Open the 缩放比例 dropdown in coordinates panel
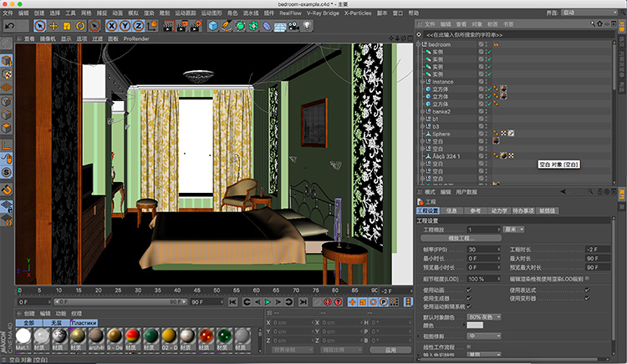Screen dimensions: 627x364 pos(341,350)
